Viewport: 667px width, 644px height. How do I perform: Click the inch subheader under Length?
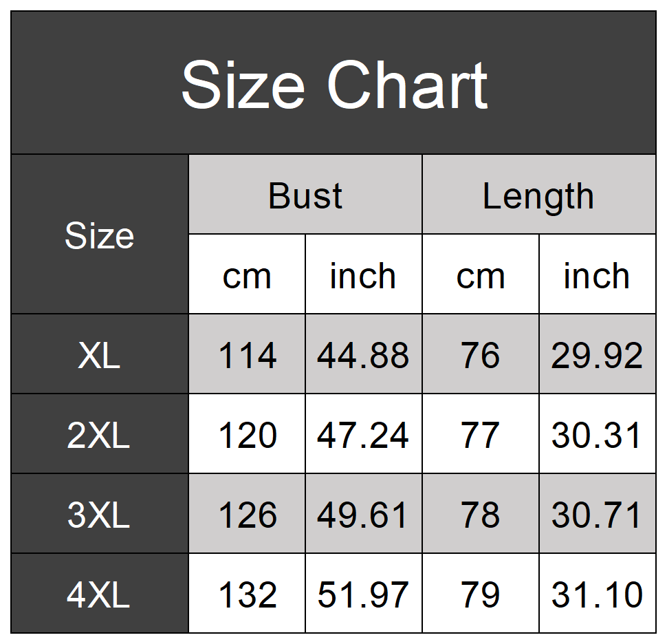point(597,275)
